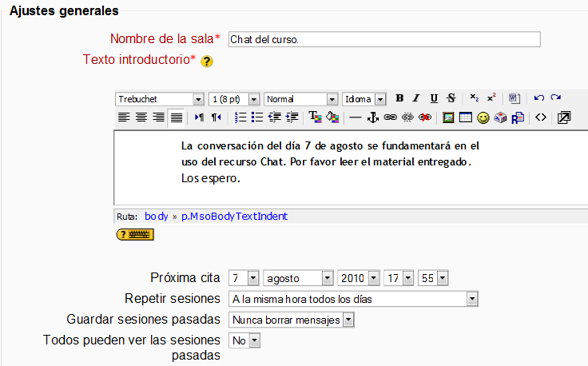Pick a text color with the font color tool
This screenshot has height=366, width=588.
(314, 117)
